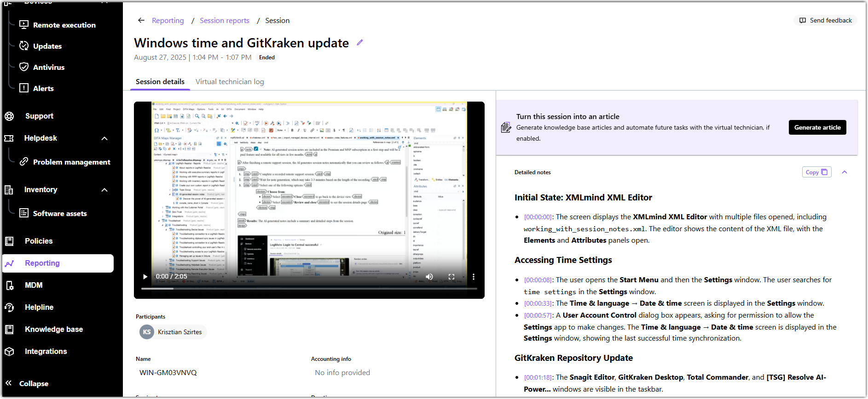Viewport: 868px width, 399px height.
Task: Mute the session video audio
Action: tap(429, 277)
